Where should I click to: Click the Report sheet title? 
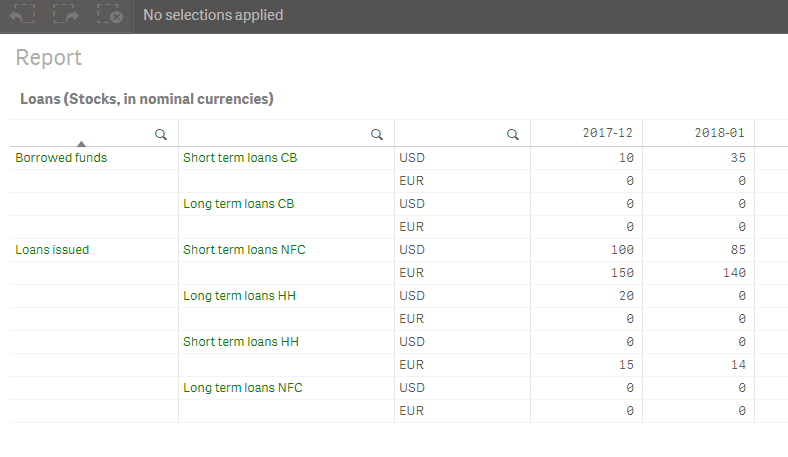49,58
